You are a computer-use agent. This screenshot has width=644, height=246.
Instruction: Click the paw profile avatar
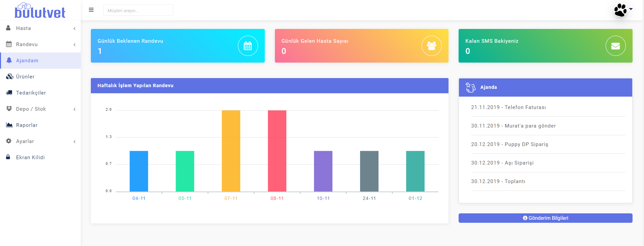[x=620, y=10]
